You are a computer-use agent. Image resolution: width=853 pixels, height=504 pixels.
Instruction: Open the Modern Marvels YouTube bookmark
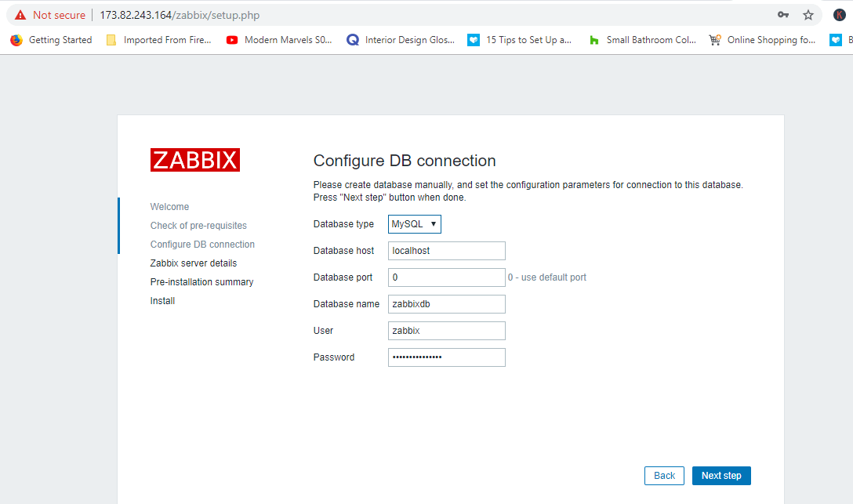pyautogui.click(x=279, y=40)
